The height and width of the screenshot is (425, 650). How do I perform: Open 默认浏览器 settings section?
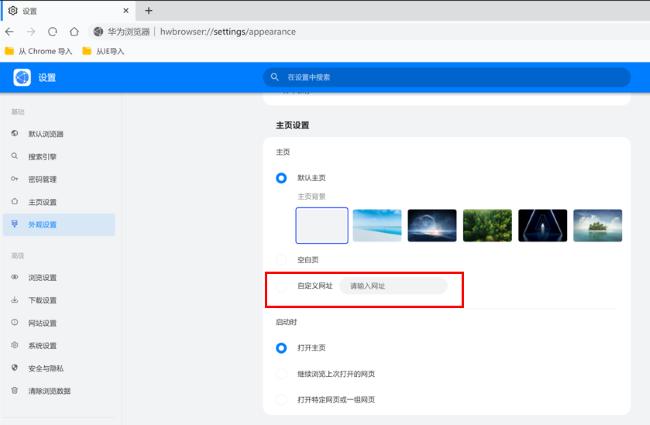[x=48, y=133]
